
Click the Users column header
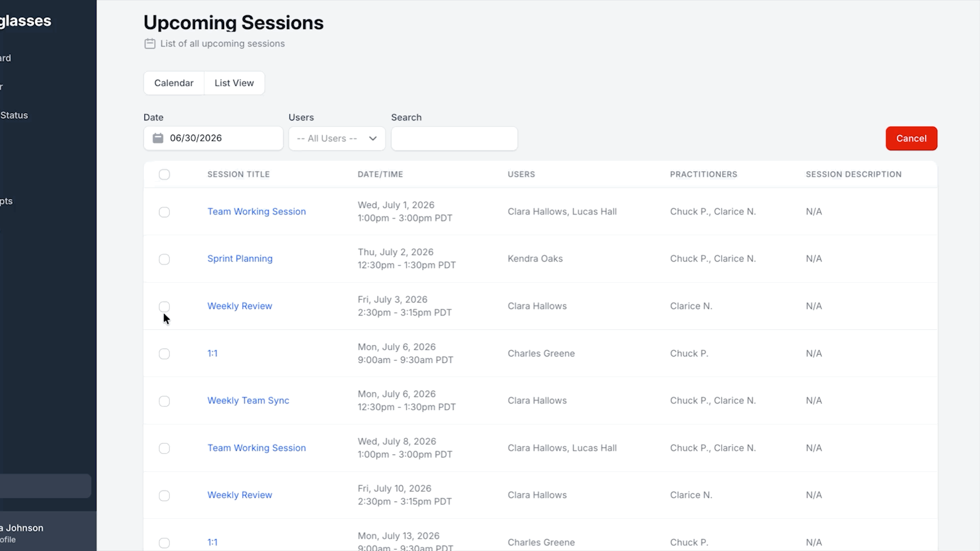pos(521,174)
